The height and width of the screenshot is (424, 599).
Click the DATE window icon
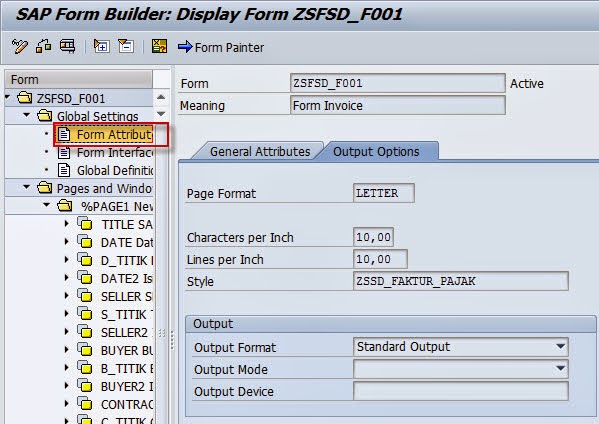pos(85,241)
